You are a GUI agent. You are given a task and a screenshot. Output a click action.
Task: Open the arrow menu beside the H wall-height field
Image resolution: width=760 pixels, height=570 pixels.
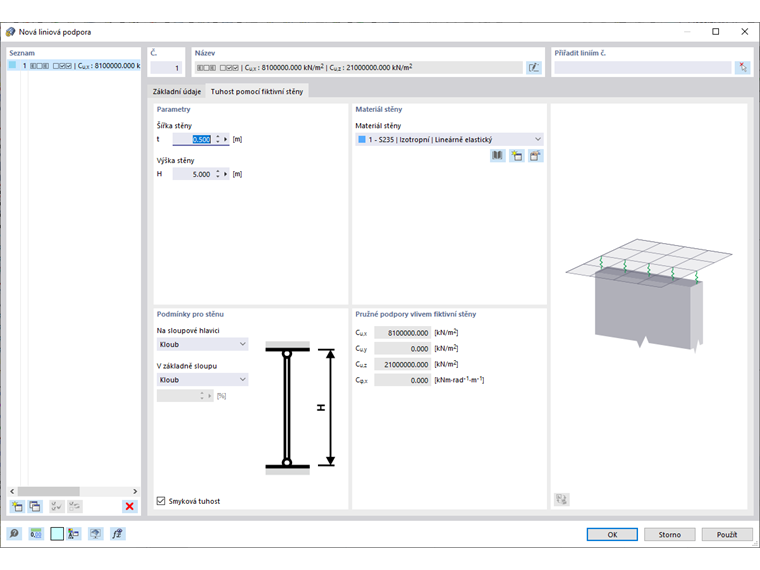point(225,174)
